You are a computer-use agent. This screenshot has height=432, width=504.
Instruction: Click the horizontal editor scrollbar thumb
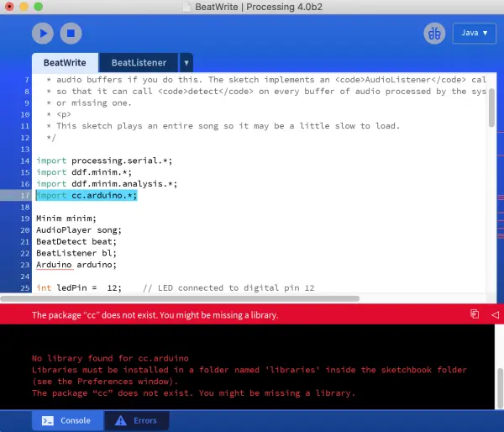180,298
